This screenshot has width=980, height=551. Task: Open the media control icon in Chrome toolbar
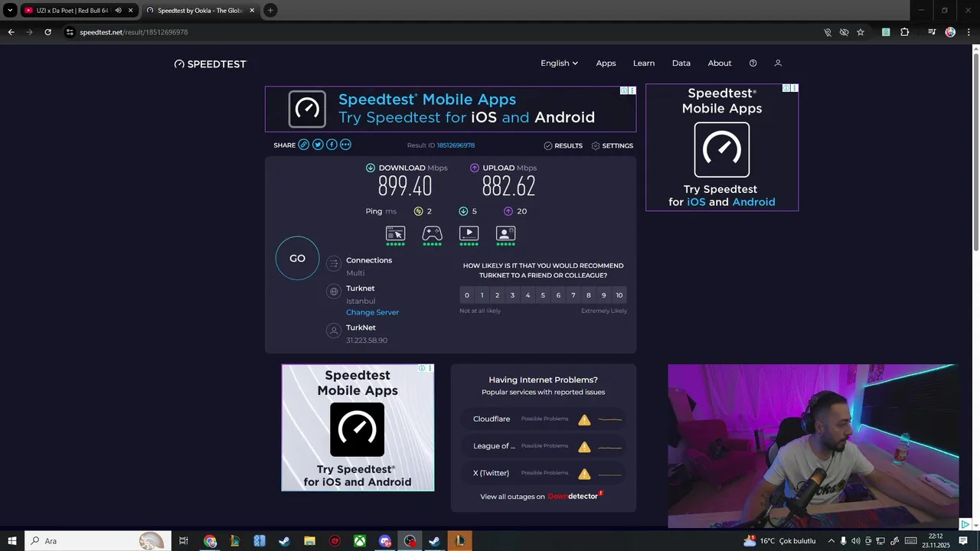tap(932, 32)
